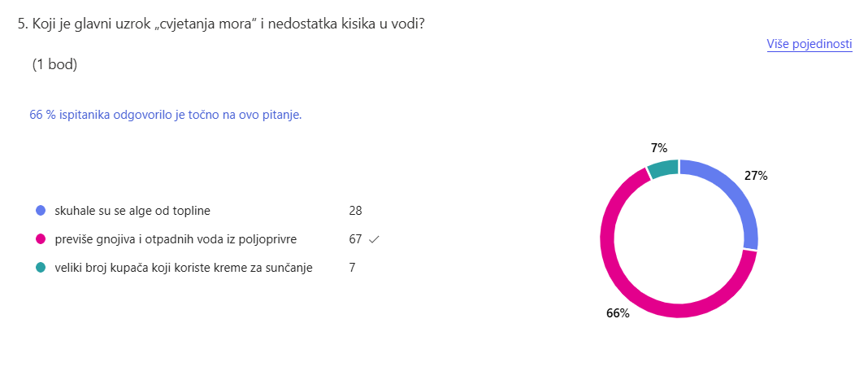Click the teal legend dot for "veliki broj kupača"
The image size is (868, 367).
(41, 268)
